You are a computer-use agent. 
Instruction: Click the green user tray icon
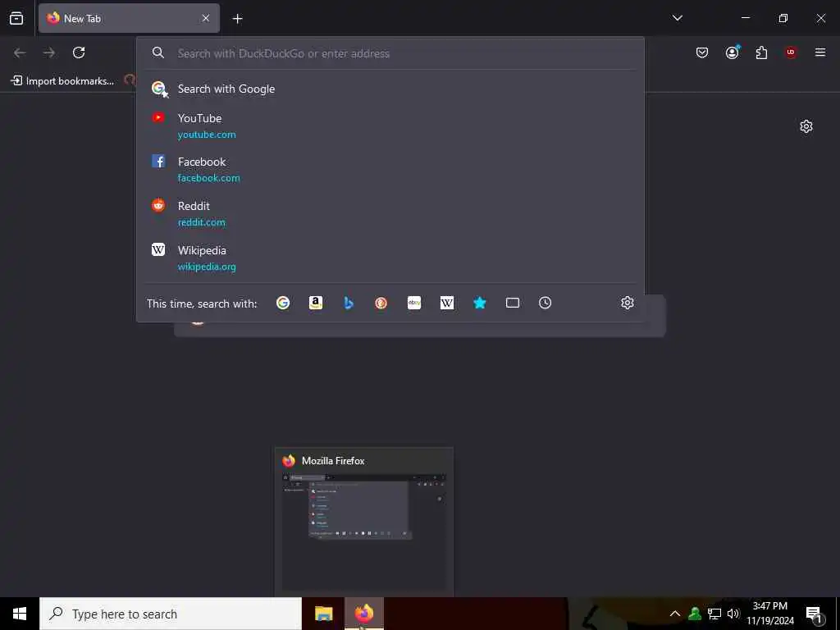[695, 614]
